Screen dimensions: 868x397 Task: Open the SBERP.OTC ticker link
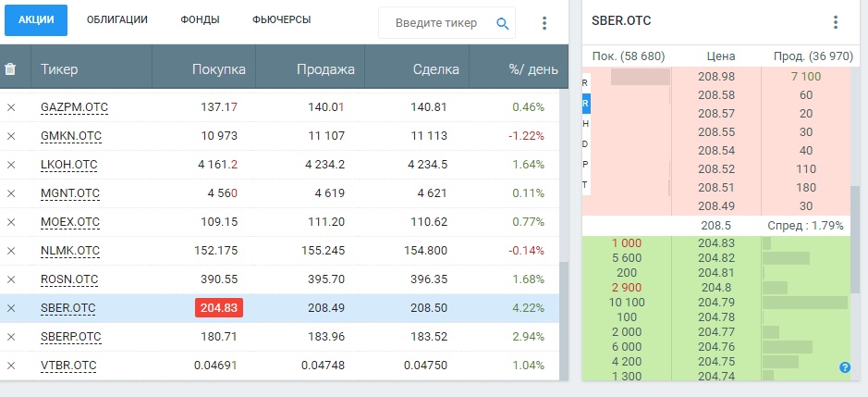71,337
